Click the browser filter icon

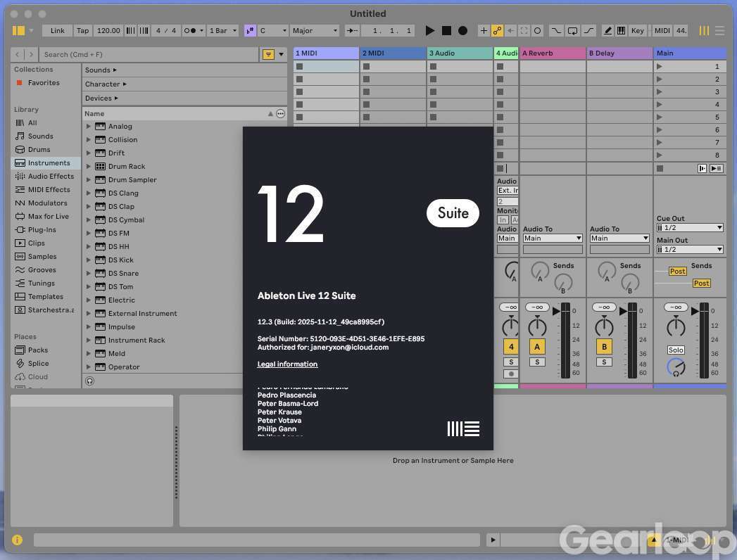(x=268, y=54)
